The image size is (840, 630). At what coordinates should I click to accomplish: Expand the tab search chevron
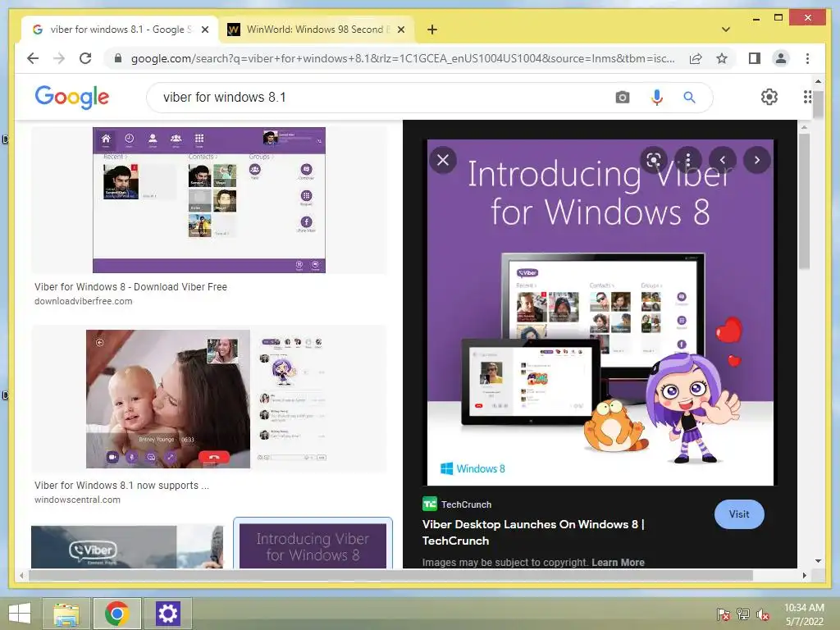click(x=726, y=30)
